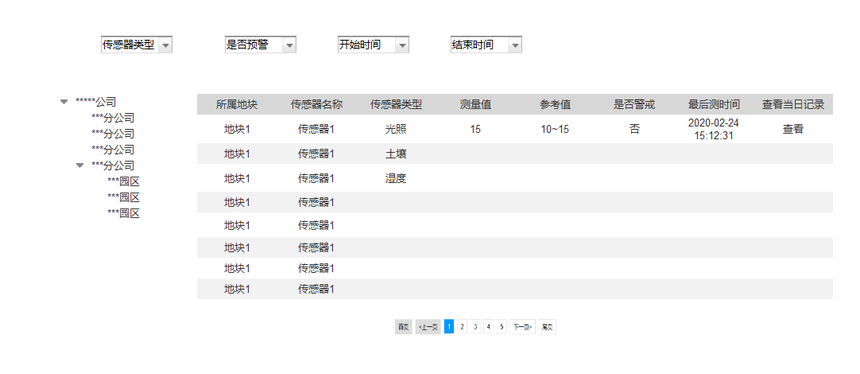Click the 参考值 column header

(555, 104)
